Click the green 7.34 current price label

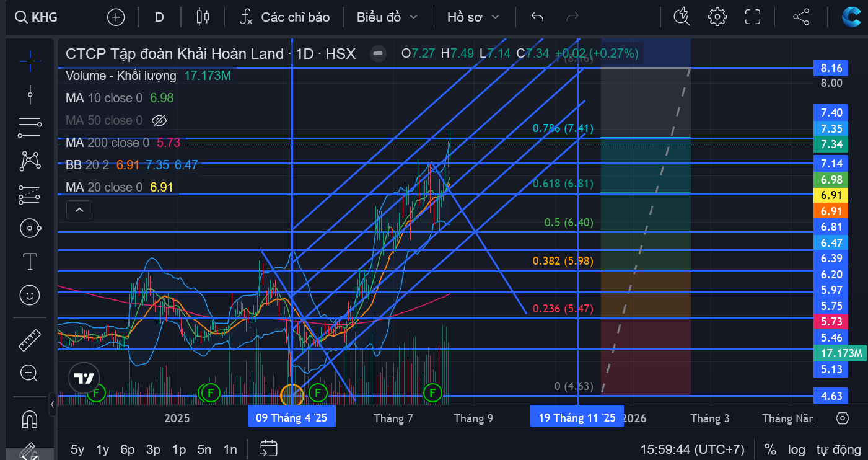pyautogui.click(x=831, y=144)
